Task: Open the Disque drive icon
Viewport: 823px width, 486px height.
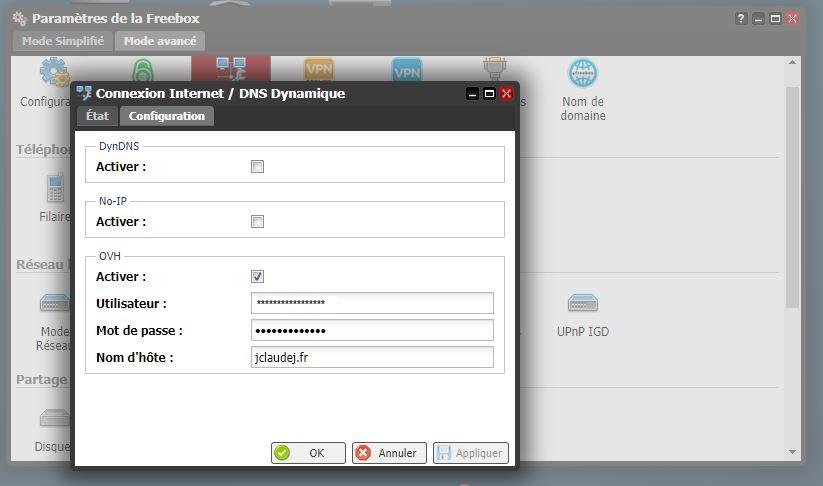Action: point(55,418)
